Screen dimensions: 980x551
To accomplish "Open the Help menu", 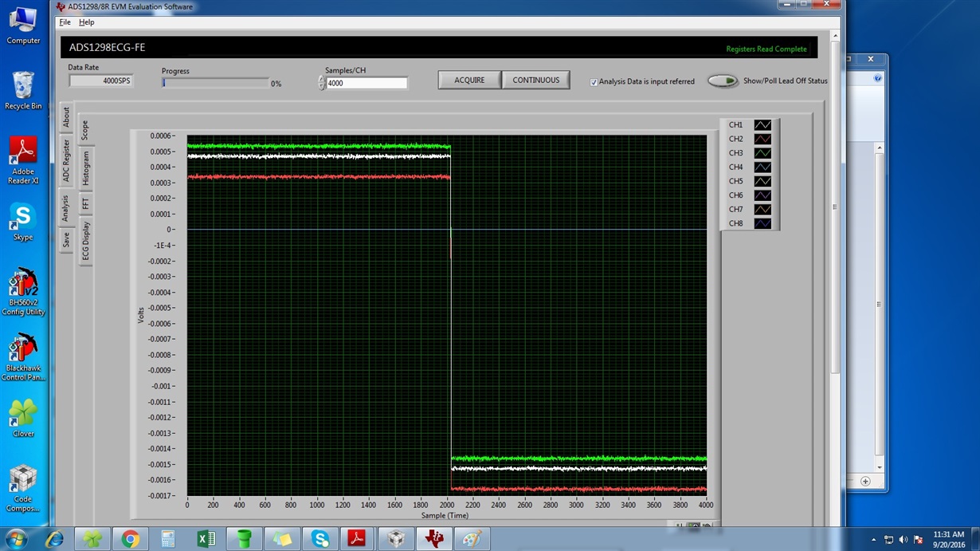I will coord(86,22).
